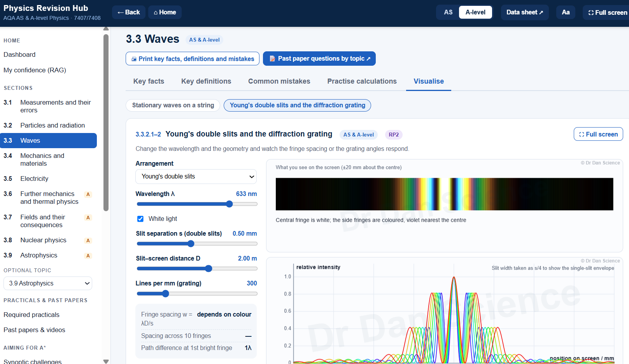
Task: Adjust Slit–screen distance D slider
Action: (x=197, y=269)
